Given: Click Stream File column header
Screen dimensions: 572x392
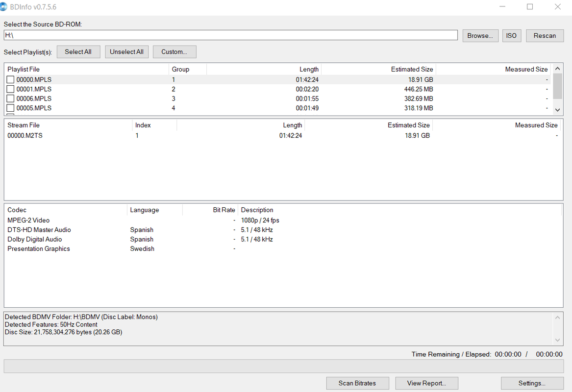Looking at the screenshot, I should pos(69,125).
